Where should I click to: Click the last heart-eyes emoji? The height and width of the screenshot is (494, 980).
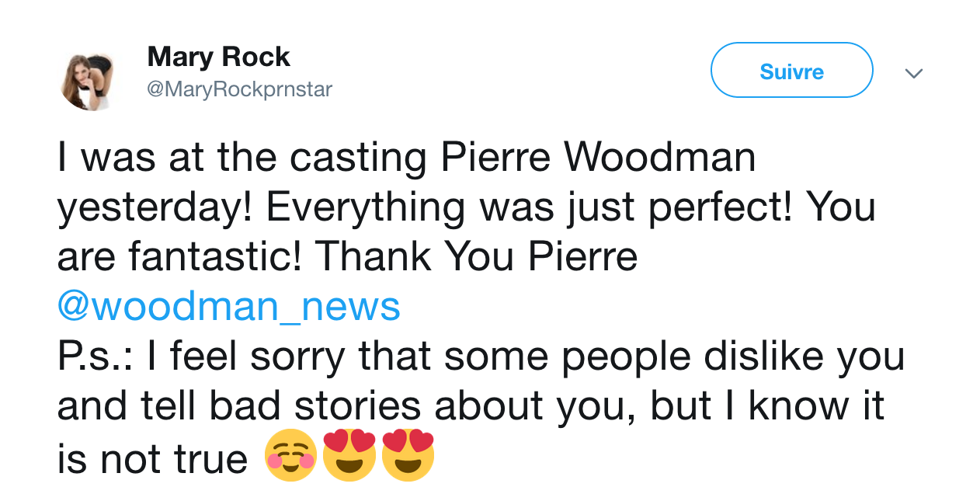click(x=407, y=455)
